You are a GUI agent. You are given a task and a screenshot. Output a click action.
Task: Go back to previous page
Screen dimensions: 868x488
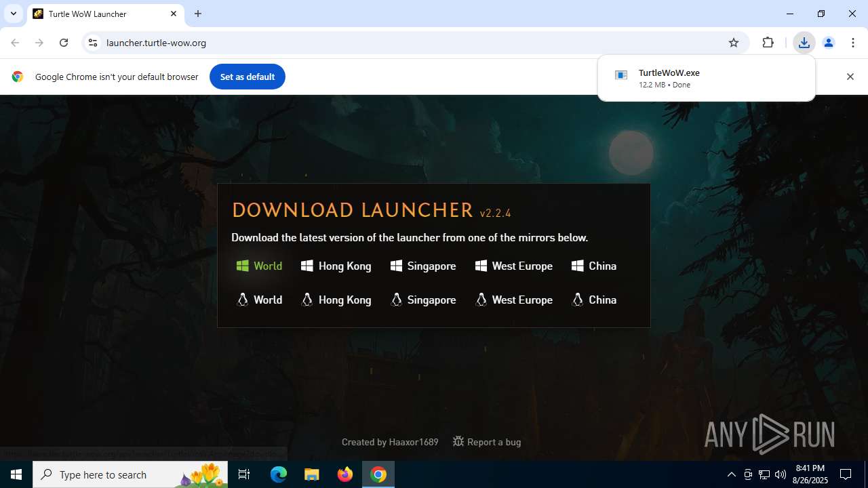point(15,43)
